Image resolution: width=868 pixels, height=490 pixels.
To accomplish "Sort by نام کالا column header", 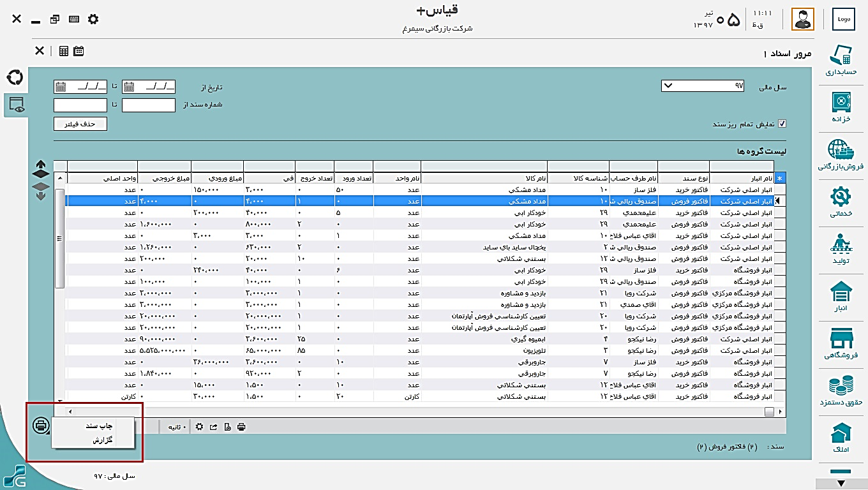I will (484, 178).
